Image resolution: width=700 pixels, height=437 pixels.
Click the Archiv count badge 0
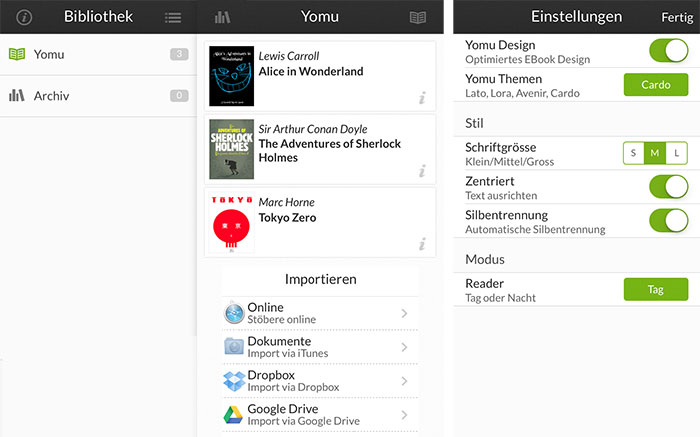(179, 96)
